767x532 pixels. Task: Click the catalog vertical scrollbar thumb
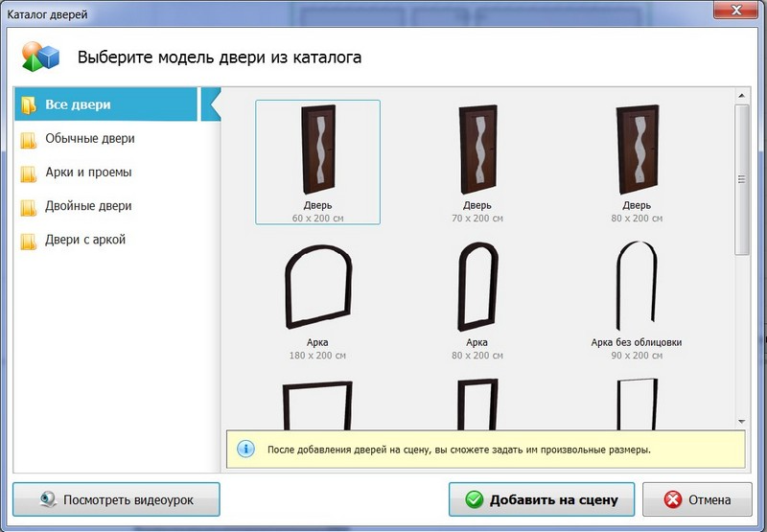click(x=741, y=179)
